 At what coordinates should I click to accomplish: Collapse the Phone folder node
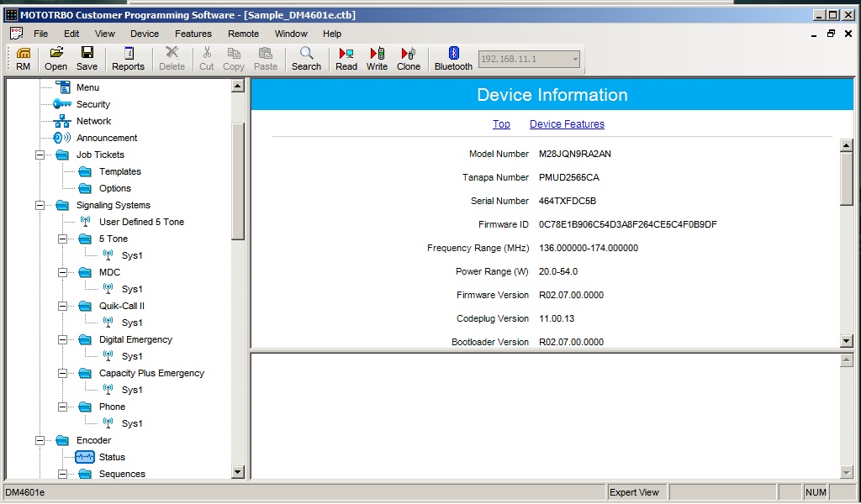[x=62, y=407]
